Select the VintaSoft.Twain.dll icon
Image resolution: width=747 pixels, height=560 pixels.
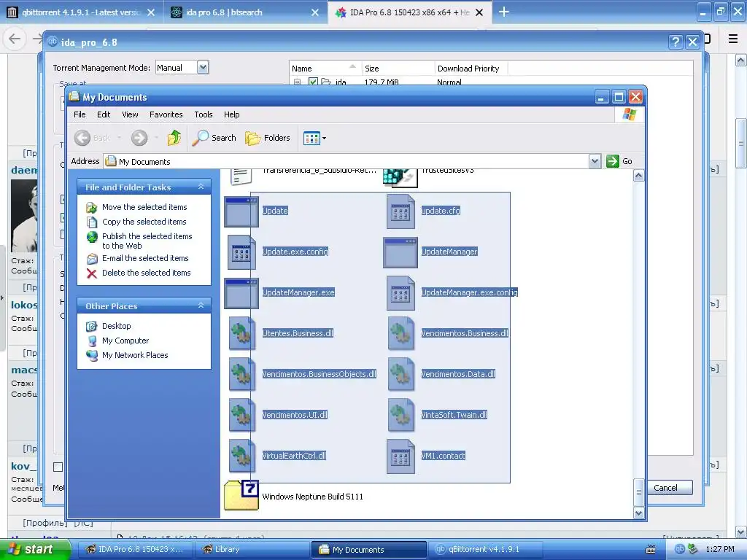400,416
